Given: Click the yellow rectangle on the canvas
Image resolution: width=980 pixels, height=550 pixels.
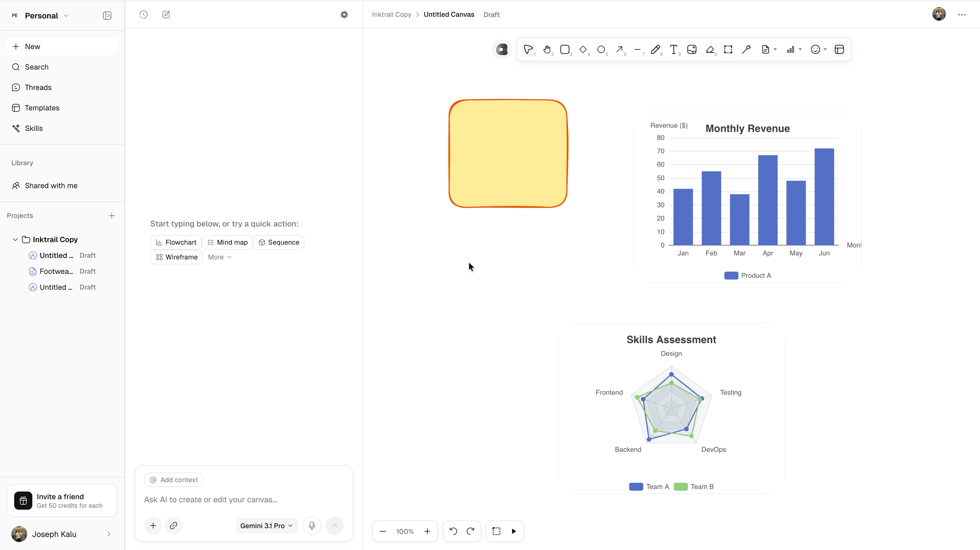Looking at the screenshot, I should [508, 153].
